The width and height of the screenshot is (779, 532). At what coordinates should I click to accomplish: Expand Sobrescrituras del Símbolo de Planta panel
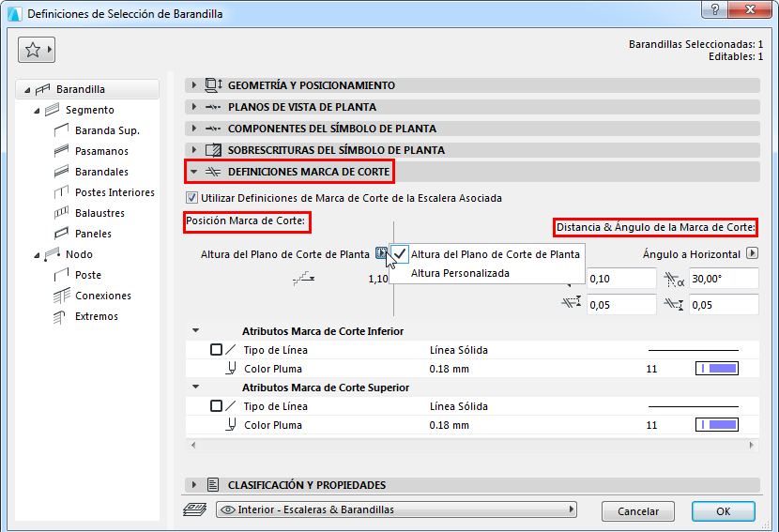coord(193,149)
